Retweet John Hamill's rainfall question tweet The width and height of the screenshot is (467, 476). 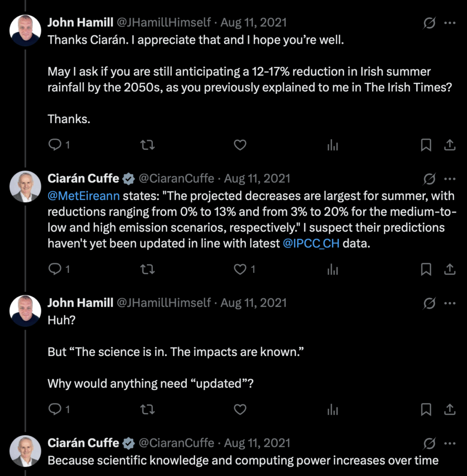147,145
